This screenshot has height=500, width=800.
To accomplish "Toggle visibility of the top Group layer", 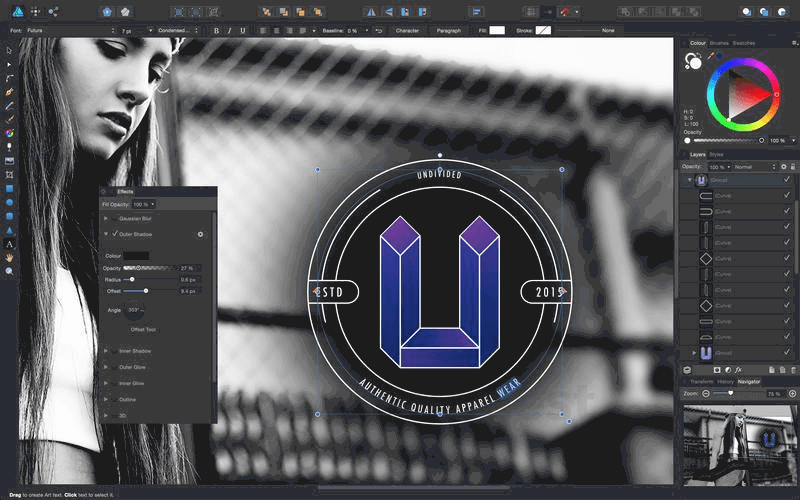I will [788, 181].
